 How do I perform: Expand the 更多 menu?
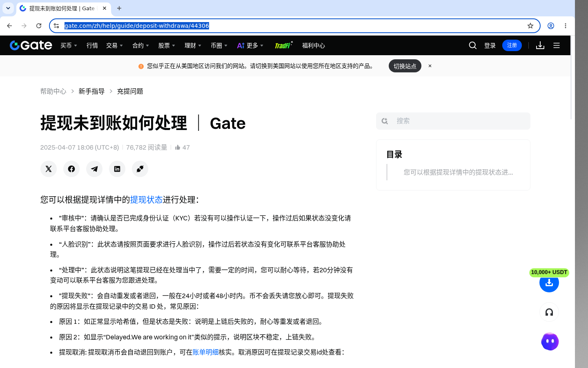coord(250,45)
